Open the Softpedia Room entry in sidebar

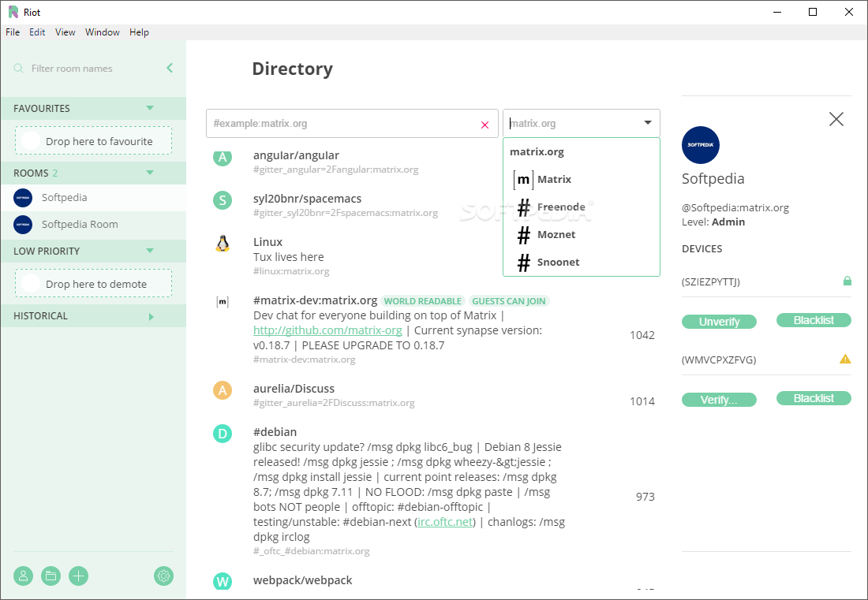pyautogui.click(x=93, y=224)
